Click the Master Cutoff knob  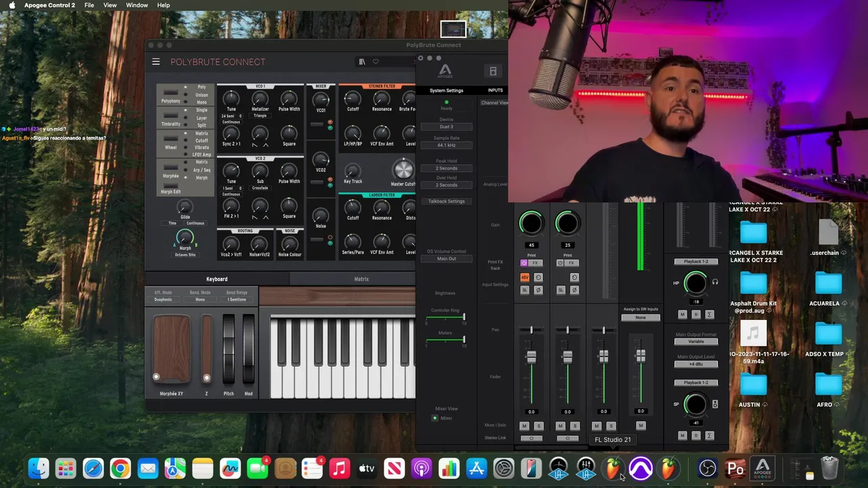coord(403,169)
